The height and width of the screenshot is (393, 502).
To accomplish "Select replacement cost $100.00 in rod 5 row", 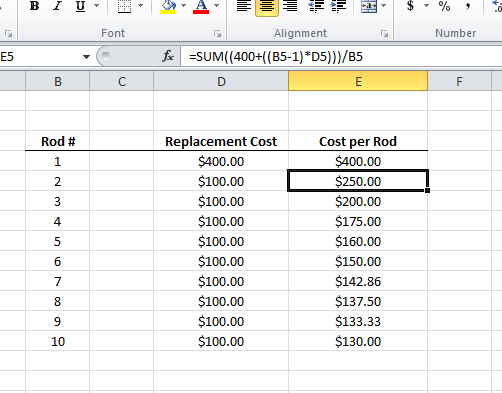I will [221, 241].
